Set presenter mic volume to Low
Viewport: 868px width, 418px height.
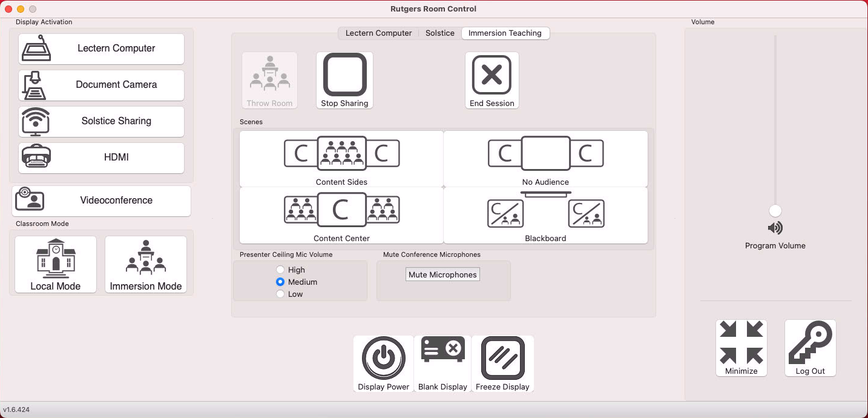(280, 294)
